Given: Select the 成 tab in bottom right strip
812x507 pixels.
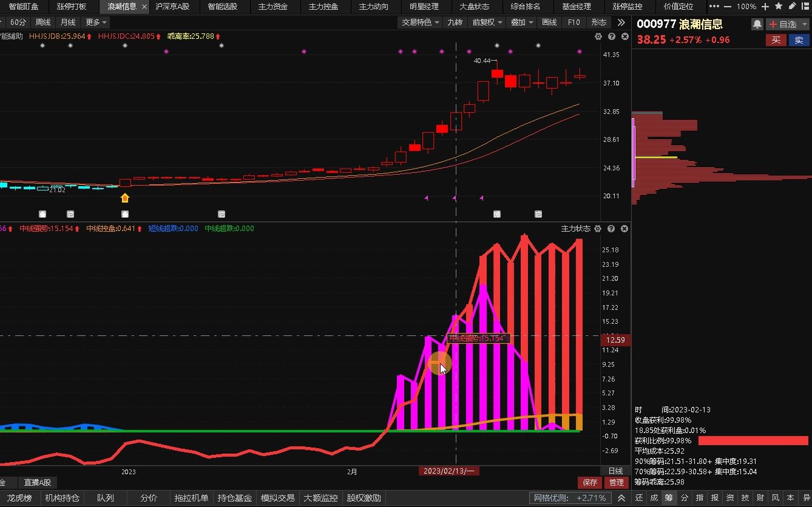Looking at the screenshot, I should pyautogui.click(x=654, y=498).
